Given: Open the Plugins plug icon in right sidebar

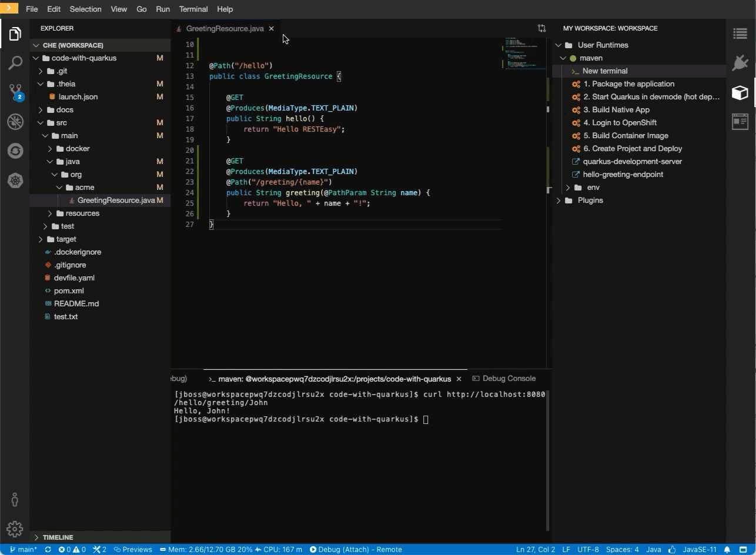Looking at the screenshot, I should tap(740, 63).
